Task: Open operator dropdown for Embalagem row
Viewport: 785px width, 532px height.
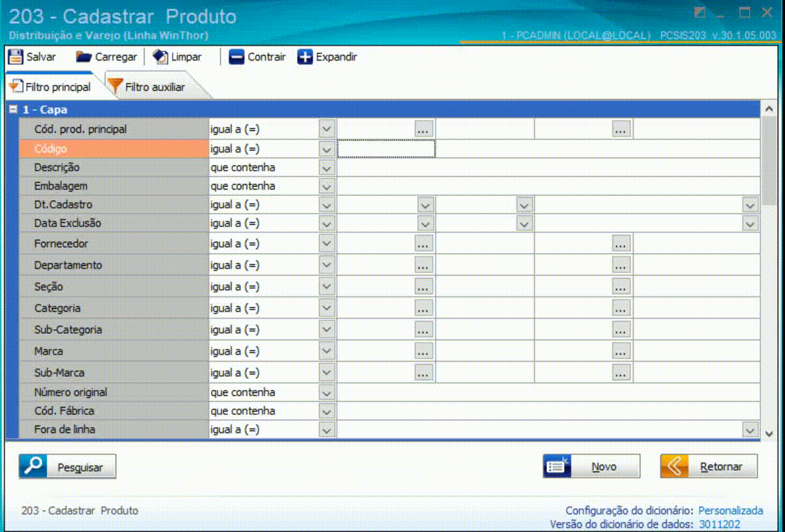Action: coord(327,186)
